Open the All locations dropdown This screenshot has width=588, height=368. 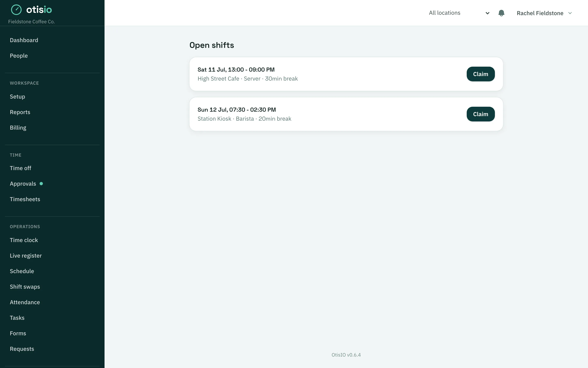coord(459,13)
